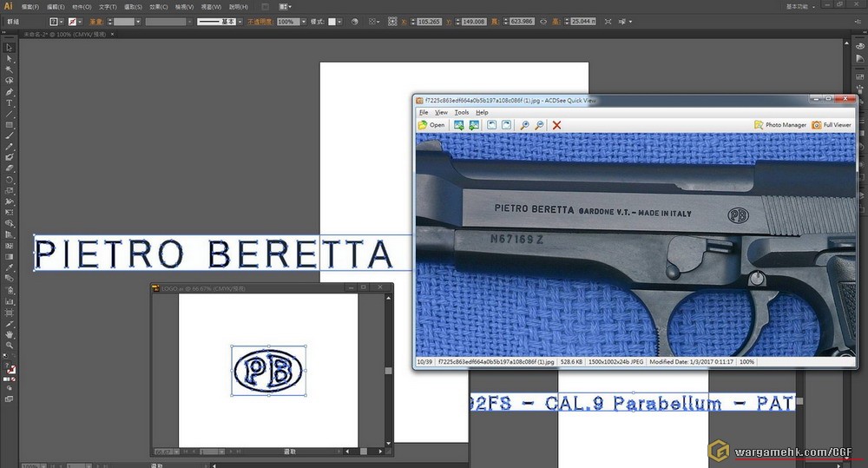This screenshot has width=868, height=468.
Task: Pick the Pen tool in toolbox
Action: [10, 92]
